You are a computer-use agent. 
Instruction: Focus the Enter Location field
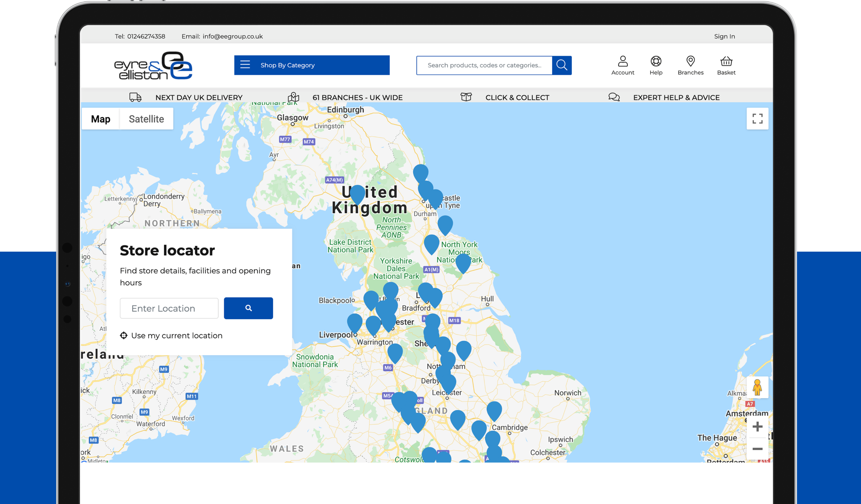(x=169, y=308)
